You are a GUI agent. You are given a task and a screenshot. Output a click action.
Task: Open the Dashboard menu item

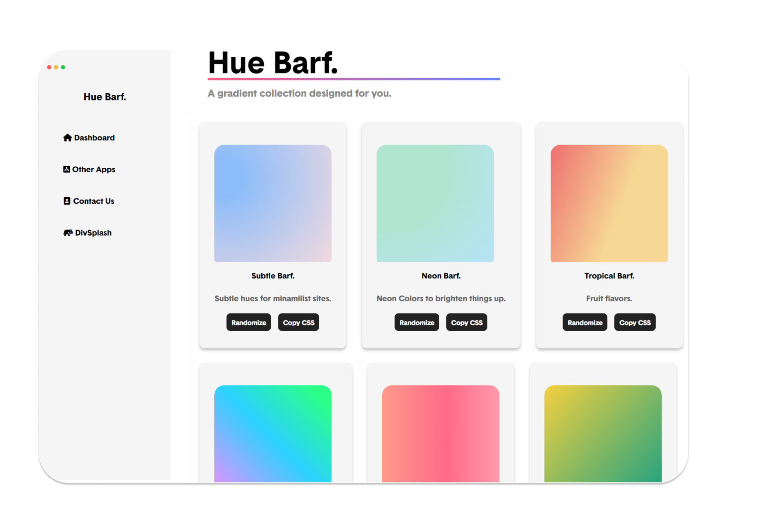[x=89, y=138]
